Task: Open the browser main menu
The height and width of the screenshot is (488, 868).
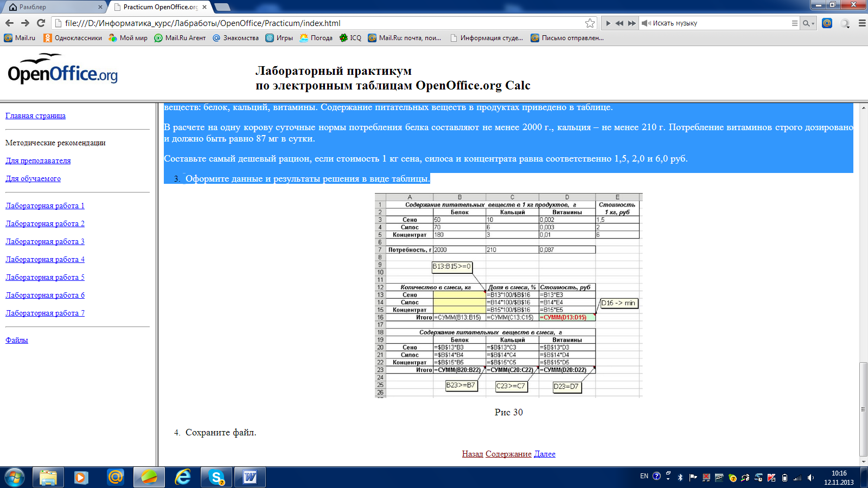Action: click(861, 23)
